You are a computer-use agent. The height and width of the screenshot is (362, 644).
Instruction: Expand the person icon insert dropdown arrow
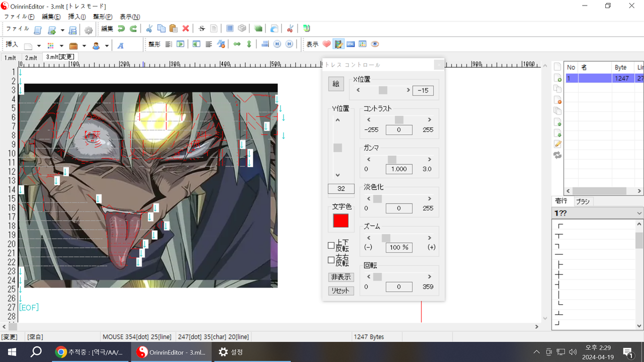point(107,46)
